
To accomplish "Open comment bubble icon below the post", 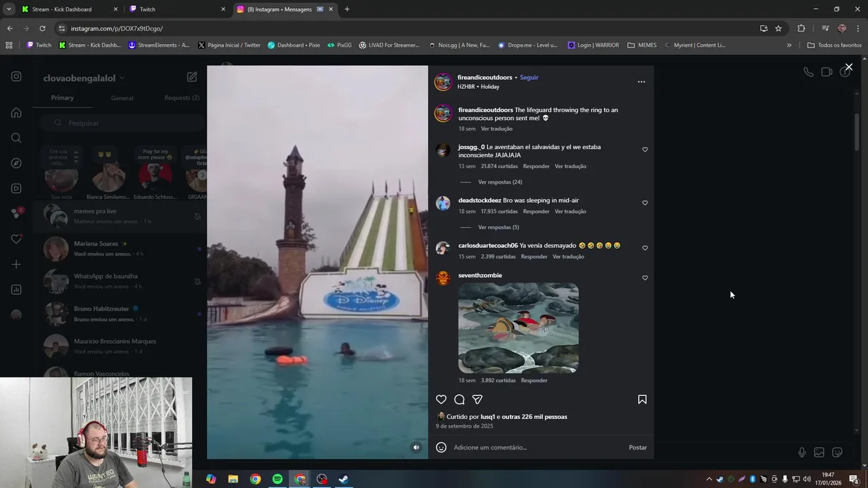I will [x=459, y=399].
